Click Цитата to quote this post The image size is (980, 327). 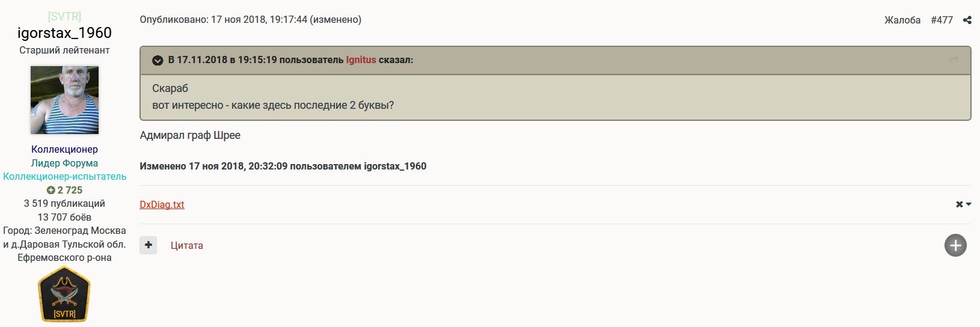[x=186, y=245]
